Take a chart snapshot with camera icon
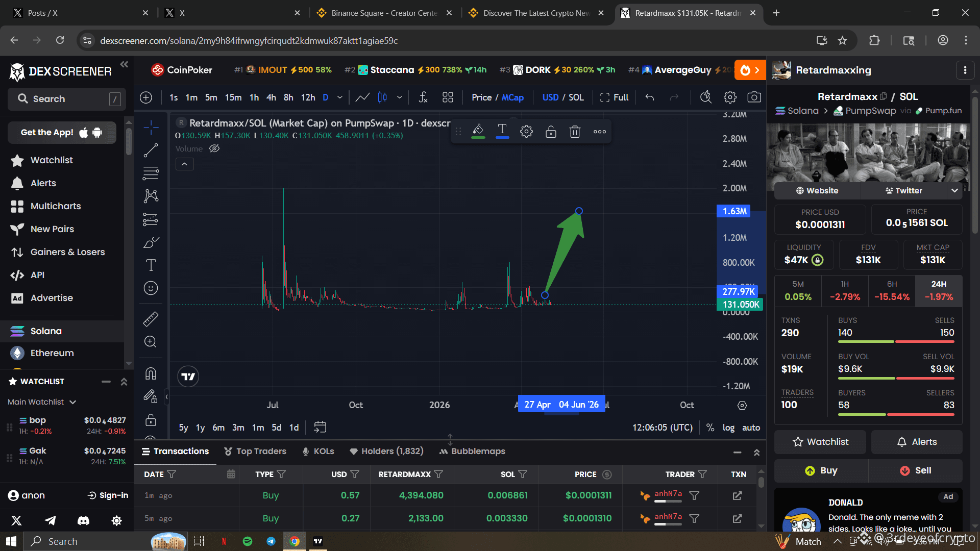The height and width of the screenshot is (551, 980). coord(754,97)
